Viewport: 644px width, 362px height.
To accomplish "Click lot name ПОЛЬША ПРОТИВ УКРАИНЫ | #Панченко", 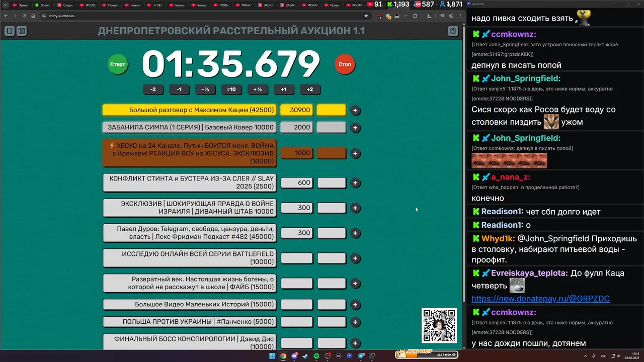I will (x=190, y=321).
